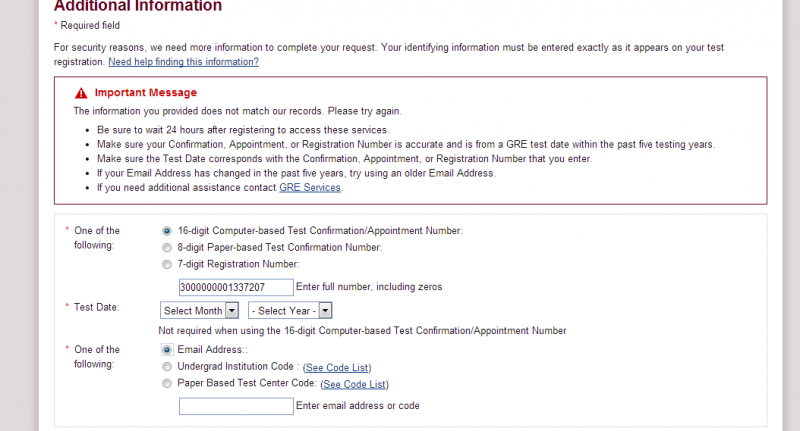Expand the Select Year dropdown
The height and width of the screenshot is (431, 800).
pyautogui.click(x=290, y=311)
